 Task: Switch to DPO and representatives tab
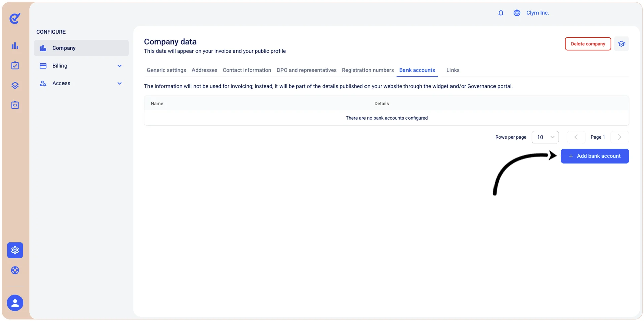point(306,70)
